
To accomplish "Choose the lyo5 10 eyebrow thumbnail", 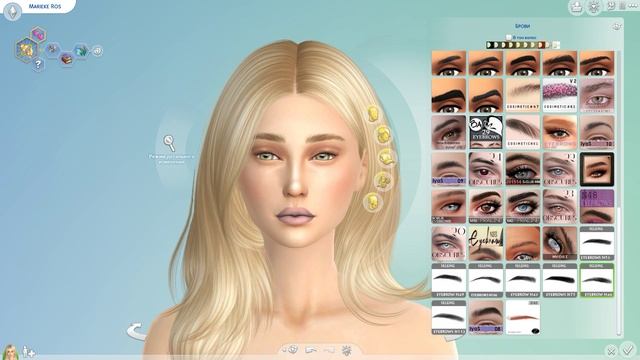I will (597, 132).
